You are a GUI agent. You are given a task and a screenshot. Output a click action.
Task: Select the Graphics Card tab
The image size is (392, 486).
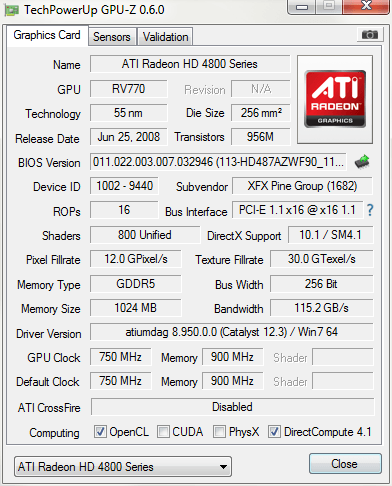tap(47, 35)
